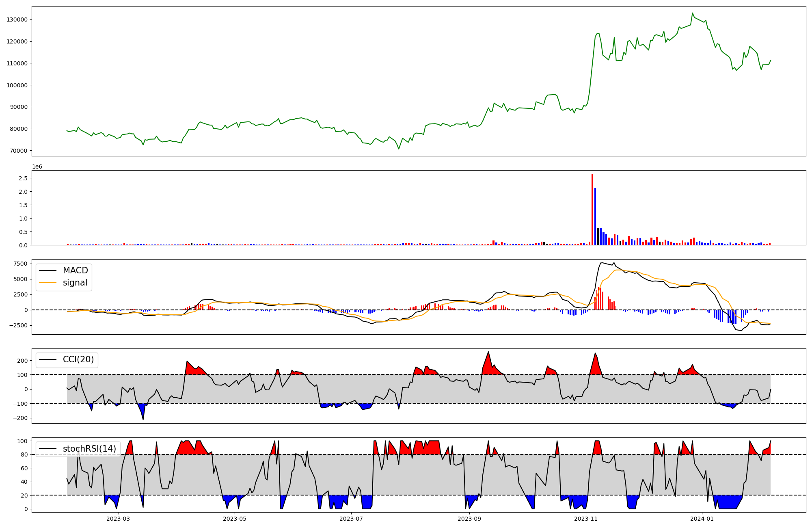Image resolution: width=812 pixels, height=528 pixels.
Task: Click the 70000 price axis tick label
Action: coord(19,151)
